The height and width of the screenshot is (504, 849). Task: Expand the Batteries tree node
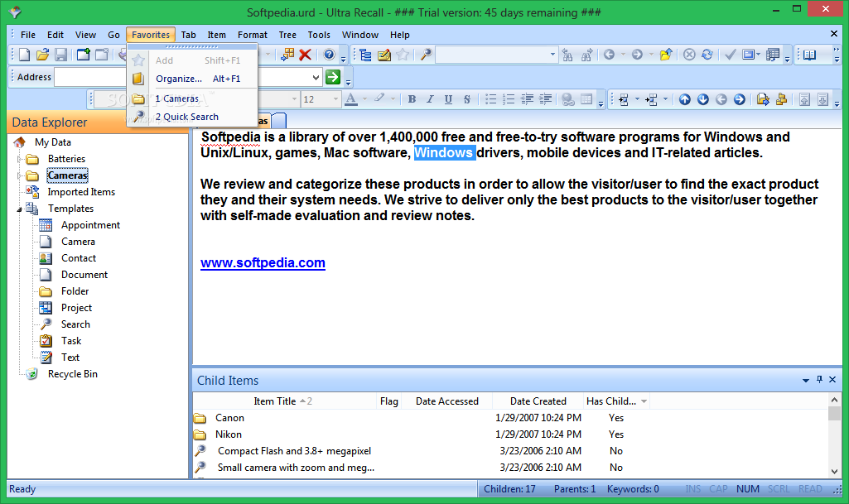pyautogui.click(x=20, y=159)
